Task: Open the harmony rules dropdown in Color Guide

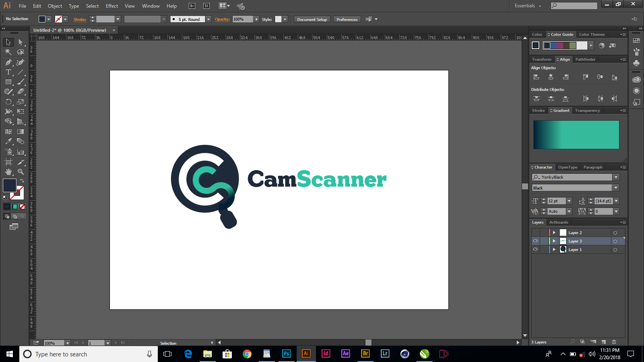Action: 591,45
